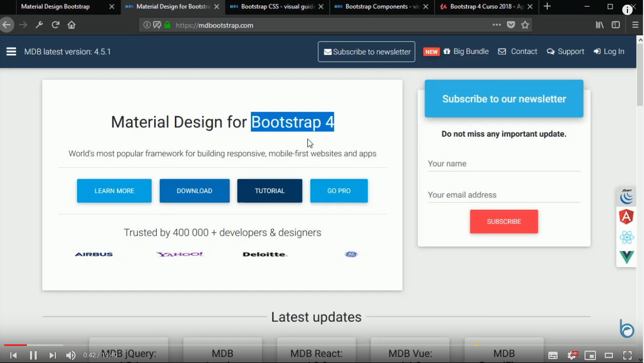Close the Bootstrap Components tab

[x=427, y=7]
